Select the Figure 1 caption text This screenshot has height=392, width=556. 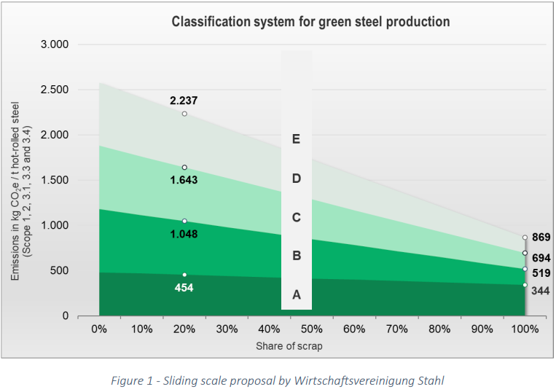[278, 380]
